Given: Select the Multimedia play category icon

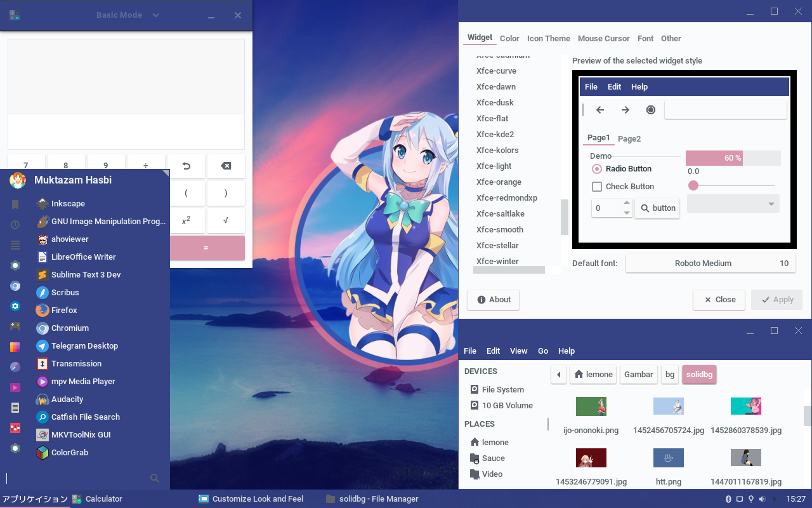Looking at the screenshot, I should pyautogui.click(x=15, y=387).
